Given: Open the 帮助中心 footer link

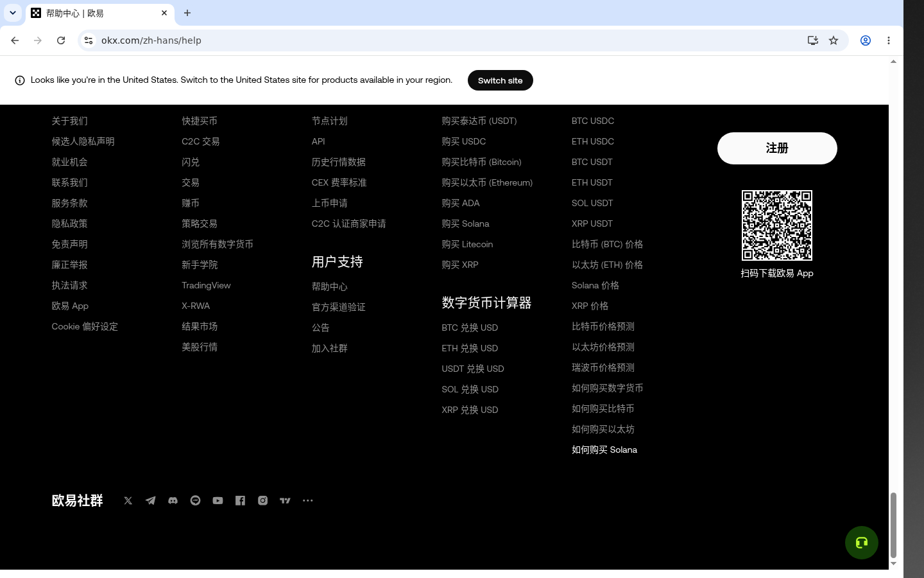Looking at the screenshot, I should coord(330,286).
